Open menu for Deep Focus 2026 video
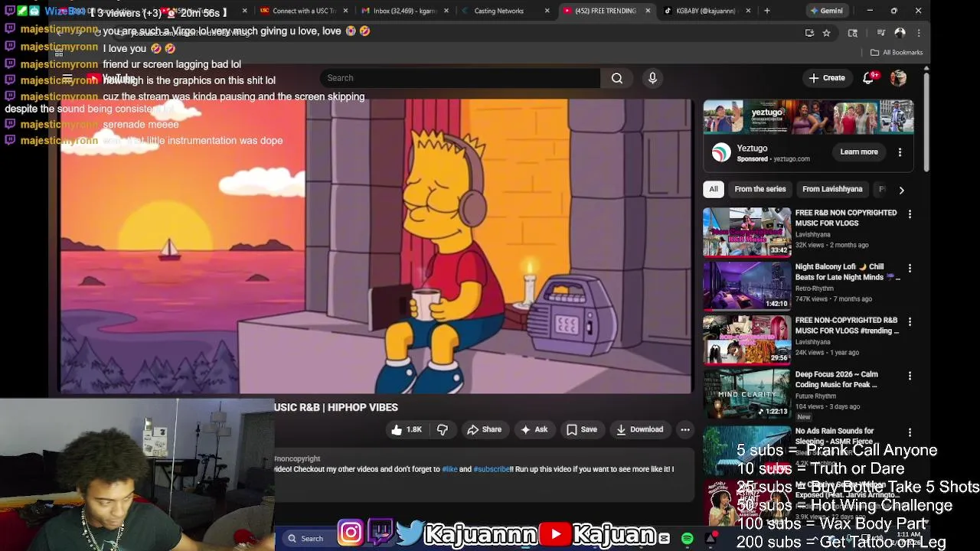The height and width of the screenshot is (551, 980). [x=910, y=377]
